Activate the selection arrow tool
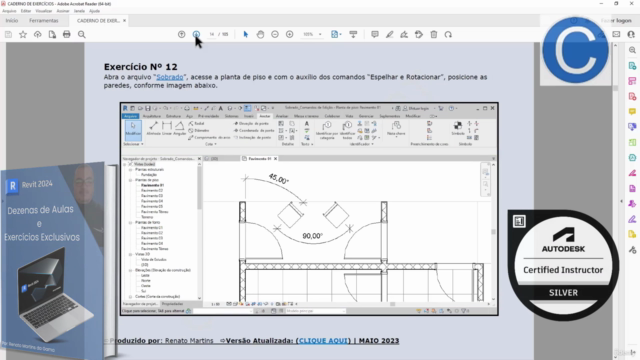Viewport: 640px width, 360px height. pyautogui.click(x=246, y=35)
